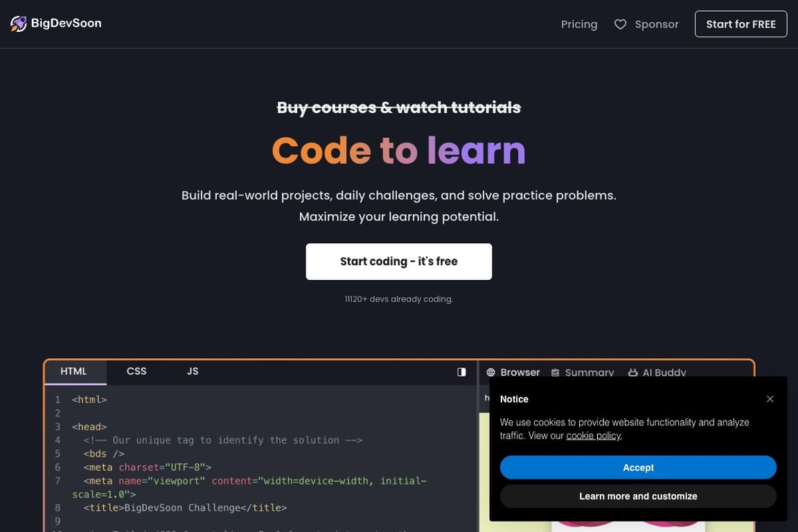This screenshot has width=798, height=532.
Task: Click Learn more and customize
Action: 638,496
